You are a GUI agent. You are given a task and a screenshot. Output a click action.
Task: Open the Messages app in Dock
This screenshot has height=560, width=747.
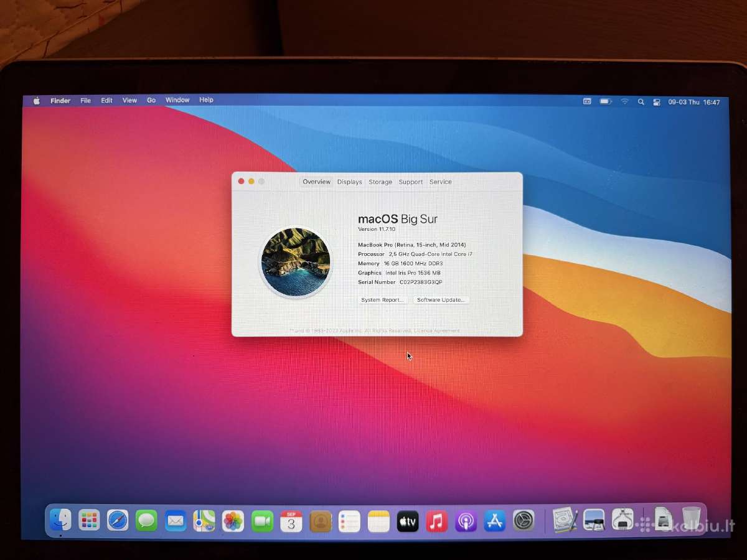pos(146,520)
